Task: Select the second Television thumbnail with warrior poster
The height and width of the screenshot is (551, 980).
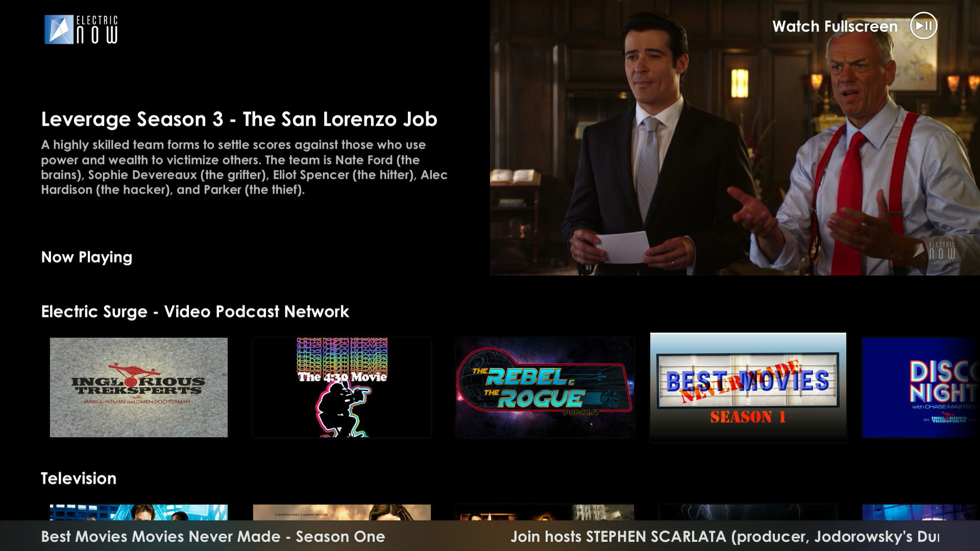Action: [x=342, y=512]
